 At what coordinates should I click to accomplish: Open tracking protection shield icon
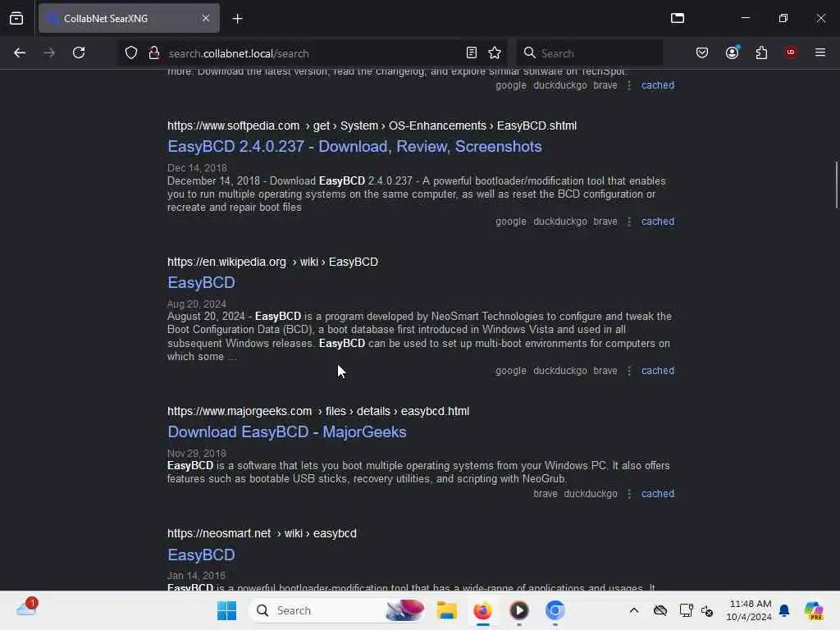pyautogui.click(x=131, y=53)
